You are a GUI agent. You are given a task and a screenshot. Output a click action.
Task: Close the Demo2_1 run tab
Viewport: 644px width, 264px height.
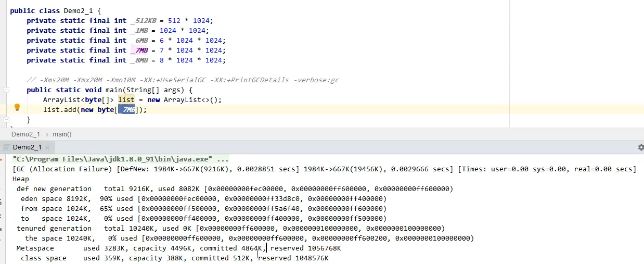[47, 148]
